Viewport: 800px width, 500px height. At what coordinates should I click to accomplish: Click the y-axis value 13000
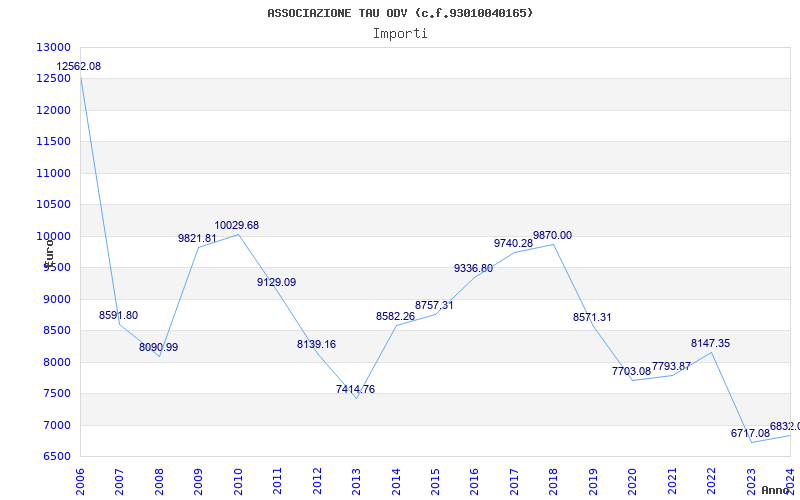[53, 47]
